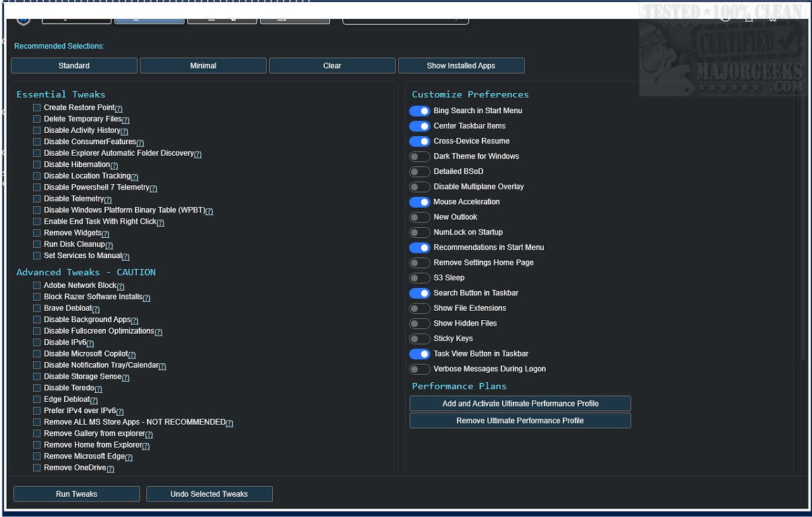Toggle Search Button in Taskbar switch
This screenshot has height=517, width=812.
[420, 293]
